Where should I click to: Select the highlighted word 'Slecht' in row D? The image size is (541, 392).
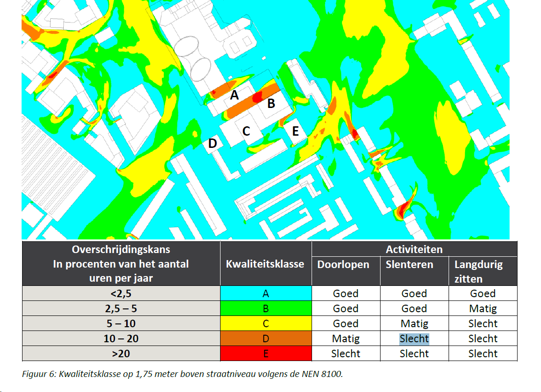click(414, 339)
